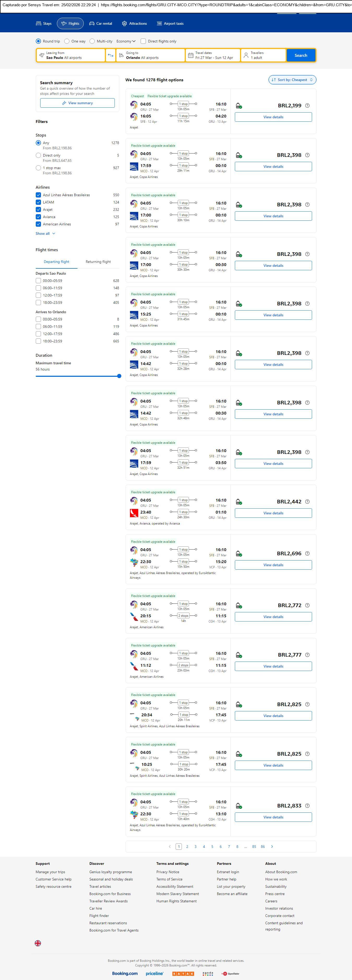Click the UK flag language icon

tap(38, 943)
